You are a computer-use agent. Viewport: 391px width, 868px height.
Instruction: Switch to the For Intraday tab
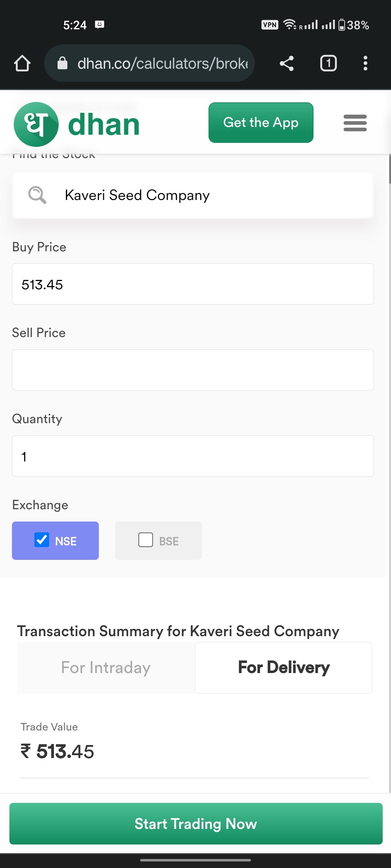coord(106,668)
